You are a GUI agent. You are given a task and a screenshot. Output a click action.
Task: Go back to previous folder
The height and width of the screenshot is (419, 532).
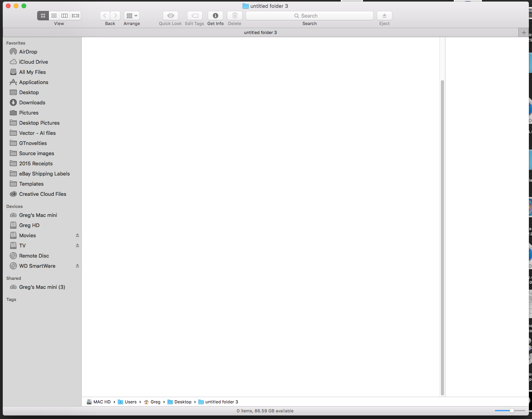[105, 16]
